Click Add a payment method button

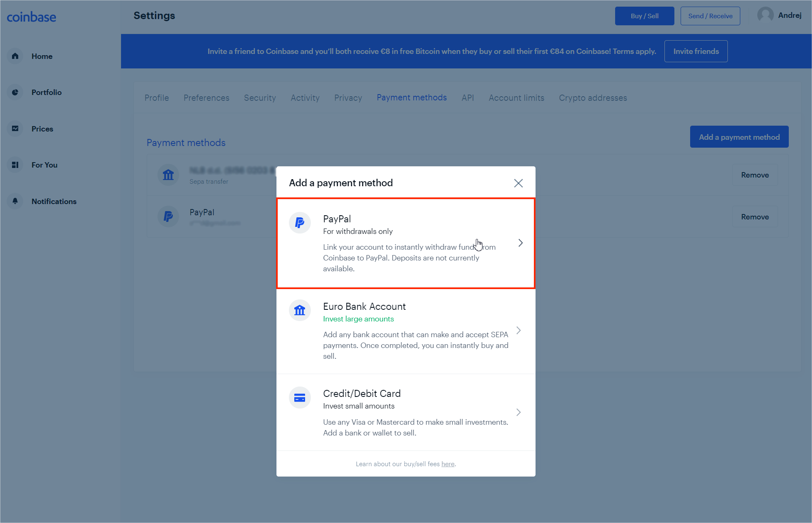[x=739, y=136]
